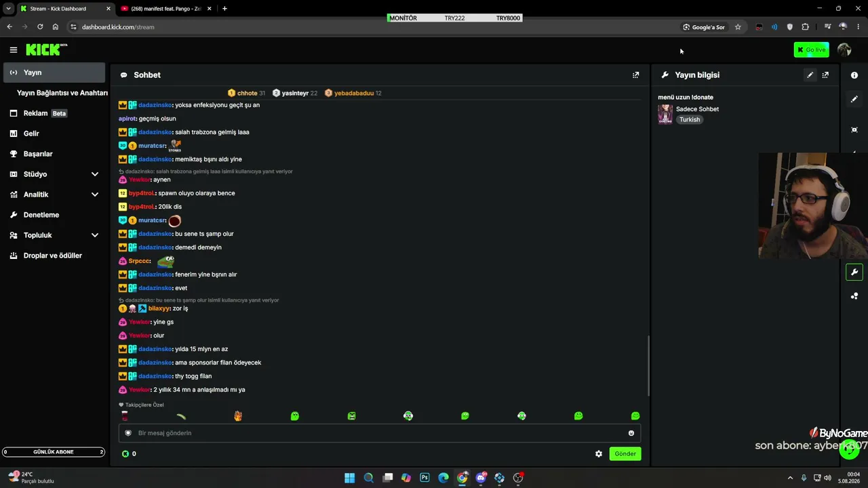
Task: Click top gifter yebadabaduu 12
Action: point(353,93)
